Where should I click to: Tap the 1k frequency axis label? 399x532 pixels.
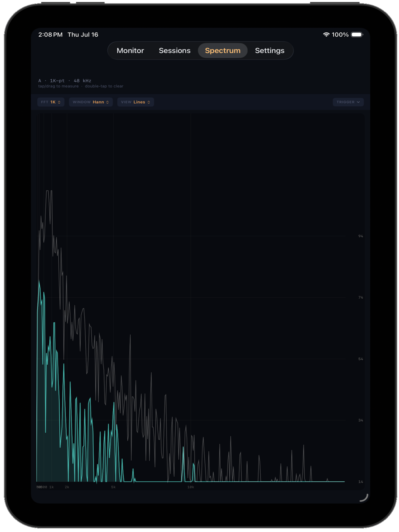coord(51,487)
